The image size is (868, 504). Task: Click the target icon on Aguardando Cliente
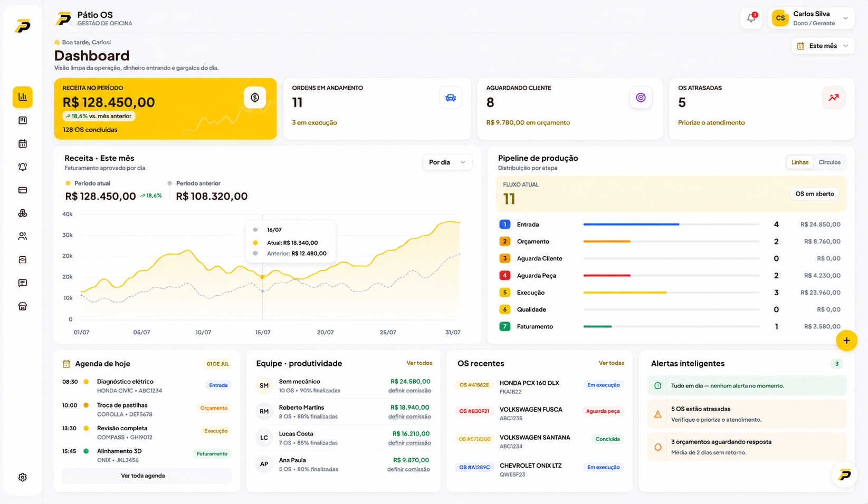641,98
